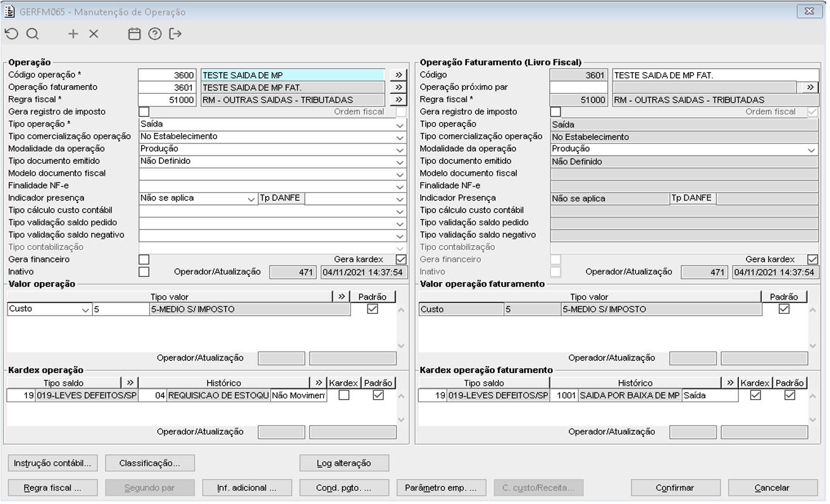Click lookup arrow beside Regra fiscal field

tap(398, 99)
